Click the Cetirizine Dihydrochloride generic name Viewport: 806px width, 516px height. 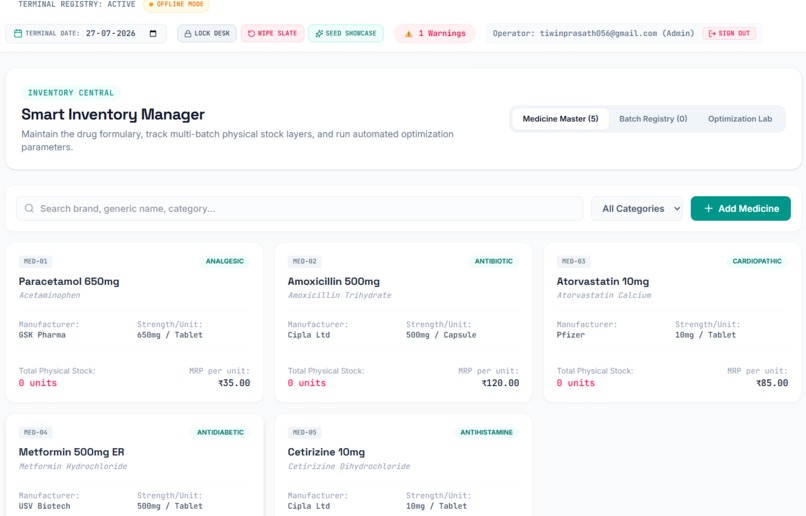349,467
